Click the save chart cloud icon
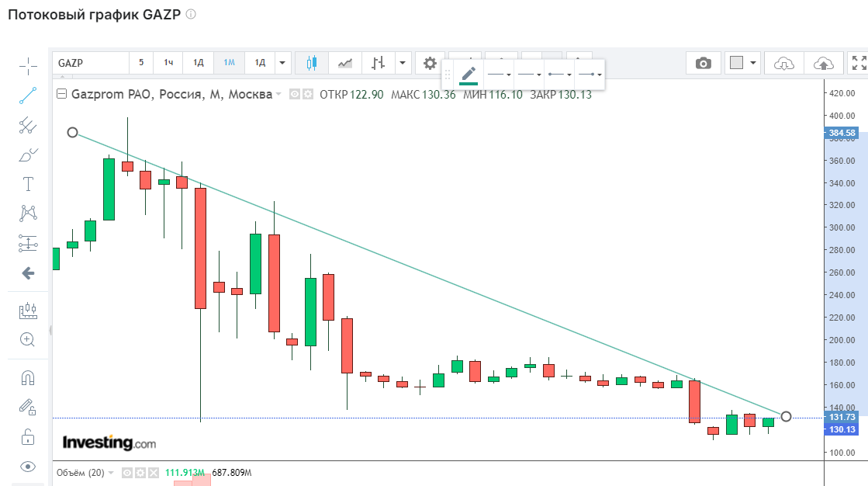868x486 pixels. [823, 64]
